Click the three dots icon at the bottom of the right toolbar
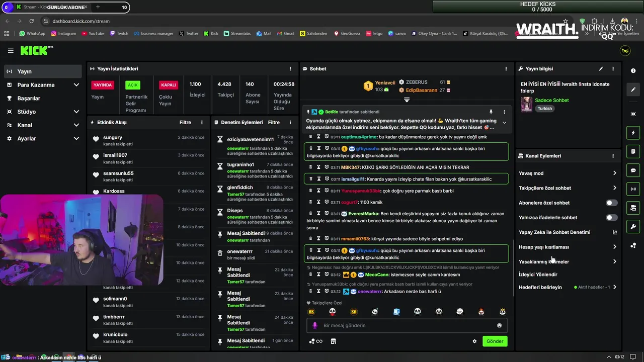This screenshot has width=644, height=362. (x=633, y=245)
